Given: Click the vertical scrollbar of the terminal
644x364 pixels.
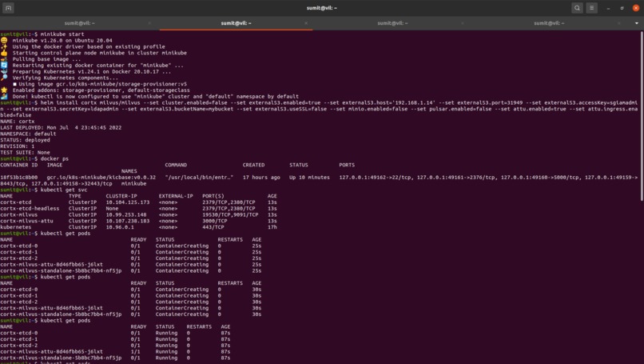Looking at the screenshot, I should pos(642,116).
